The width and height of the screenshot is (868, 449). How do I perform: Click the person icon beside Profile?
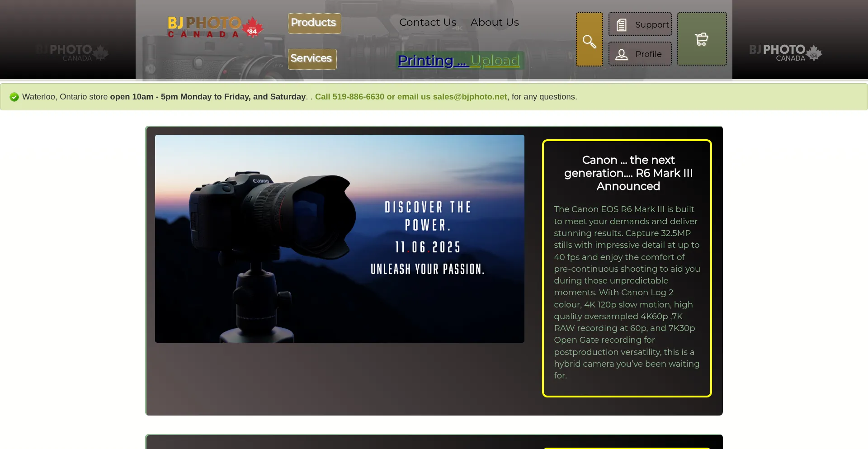622,54
